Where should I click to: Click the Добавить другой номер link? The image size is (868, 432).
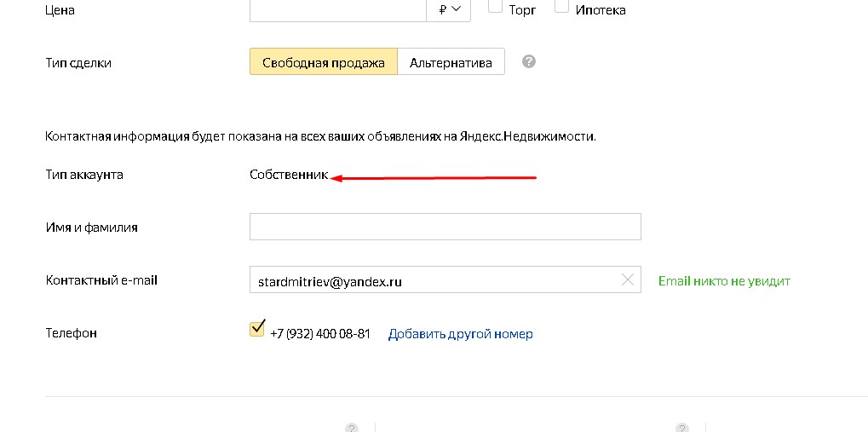click(460, 334)
